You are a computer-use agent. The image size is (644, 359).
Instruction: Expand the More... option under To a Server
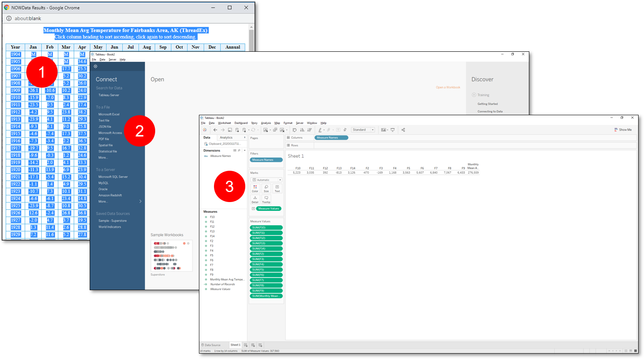coord(103,201)
